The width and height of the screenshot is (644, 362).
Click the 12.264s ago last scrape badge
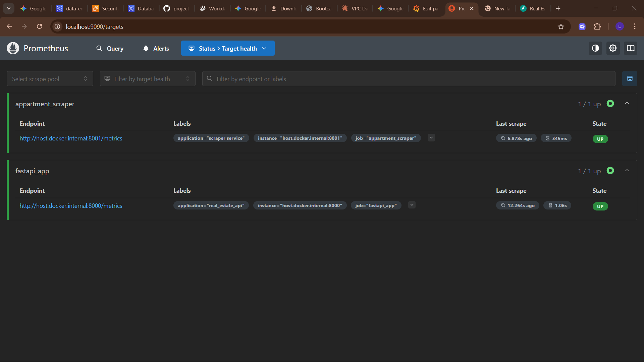(x=518, y=205)
